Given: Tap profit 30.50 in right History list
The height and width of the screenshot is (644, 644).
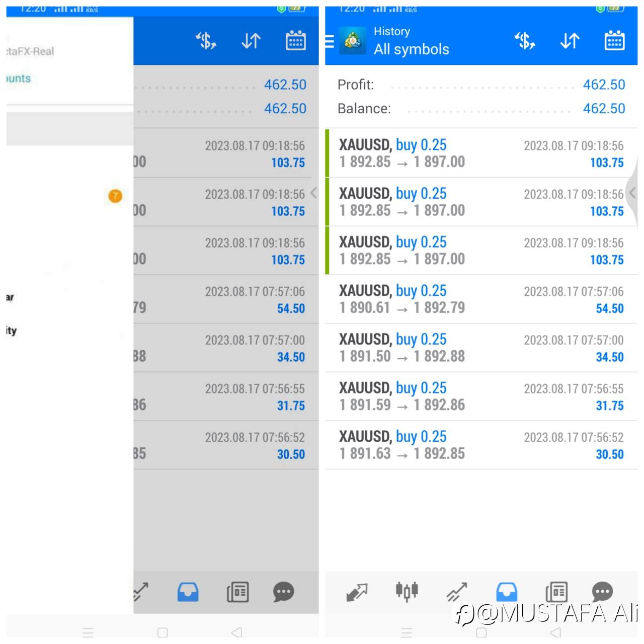Looking at the screenshot, I should [610, 454].
